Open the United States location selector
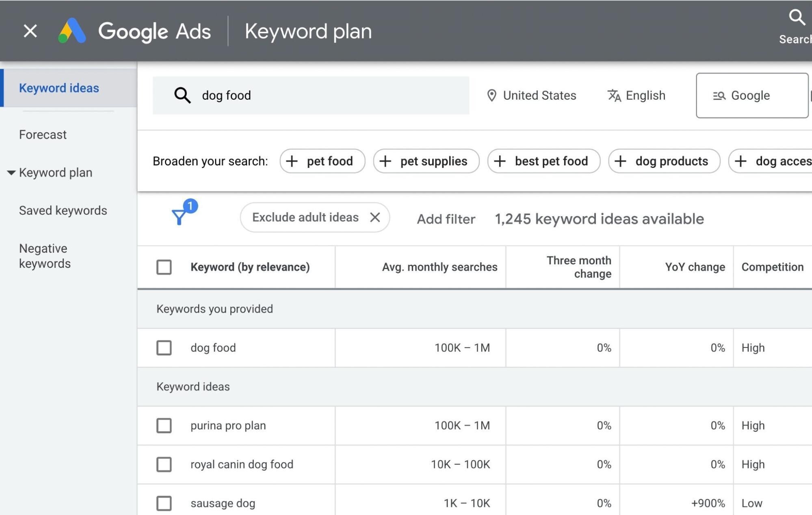 531,96
